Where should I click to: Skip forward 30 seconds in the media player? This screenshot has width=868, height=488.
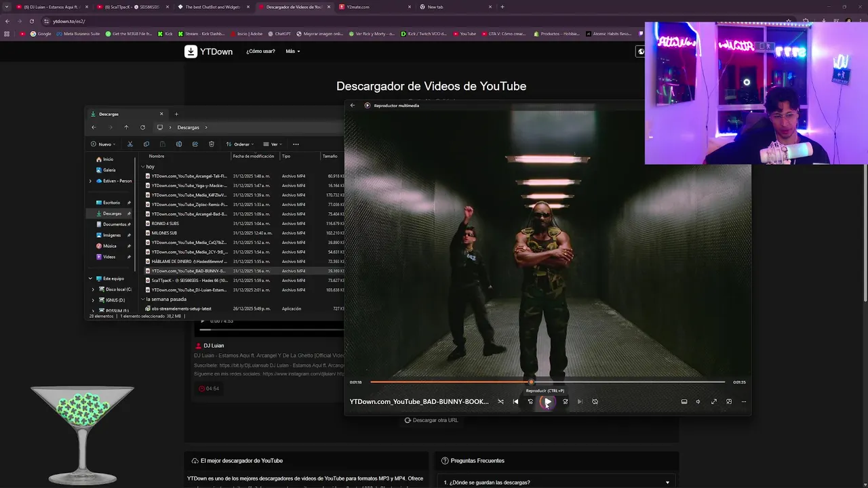pyautogui.click(x=565, y=401)
